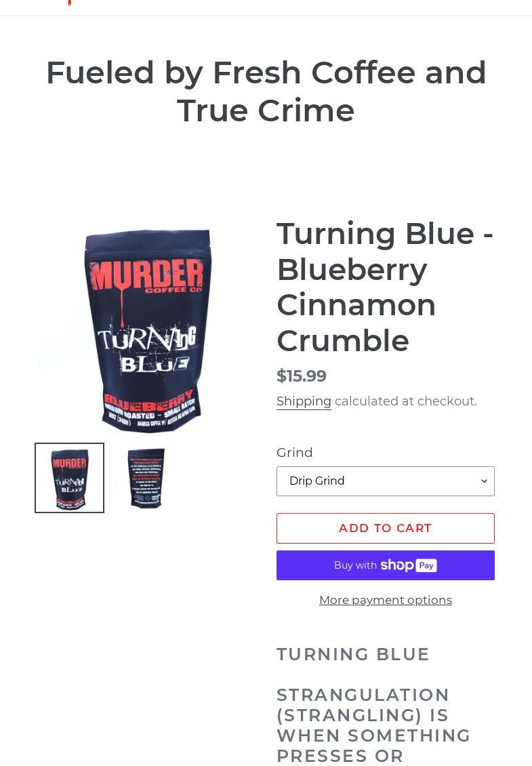Click the Grind dropdown chevron arrow
The image size is (532, 766).
click(x=484, y=481)
